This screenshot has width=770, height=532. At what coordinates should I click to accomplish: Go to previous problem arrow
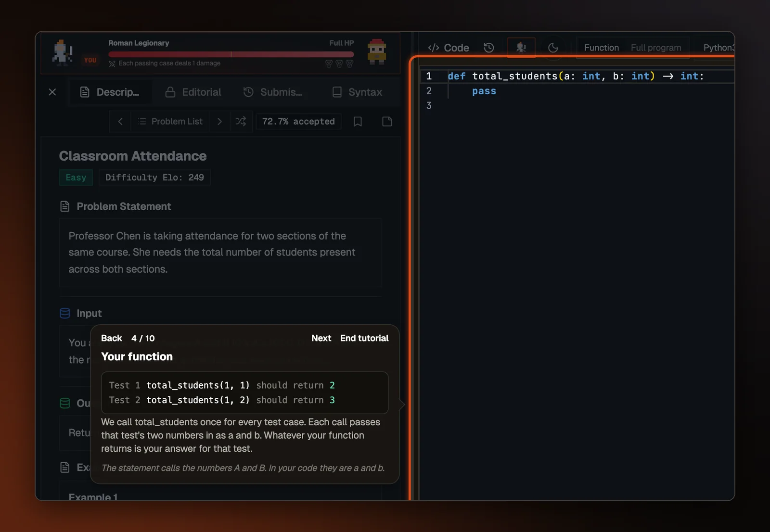coord(120,122)
